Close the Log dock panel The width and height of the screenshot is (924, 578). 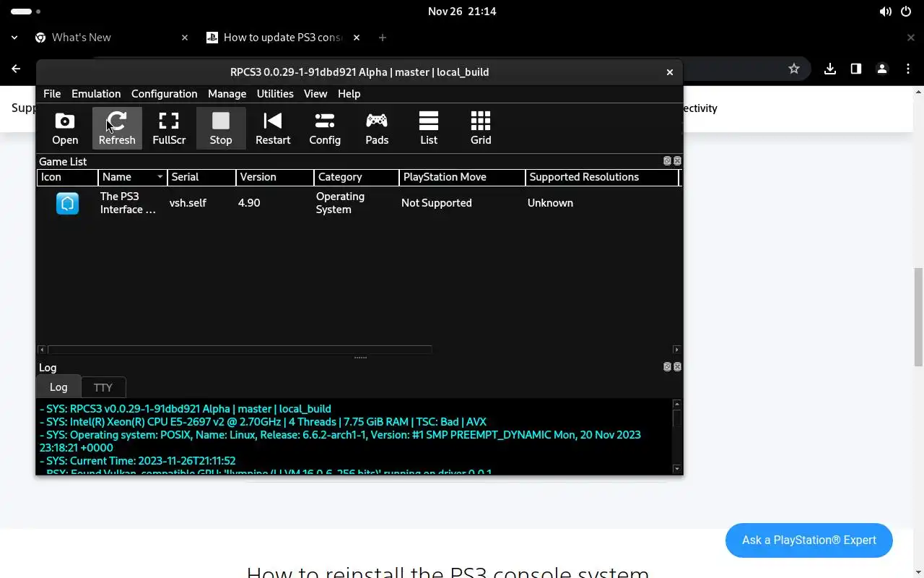(677, 367)
